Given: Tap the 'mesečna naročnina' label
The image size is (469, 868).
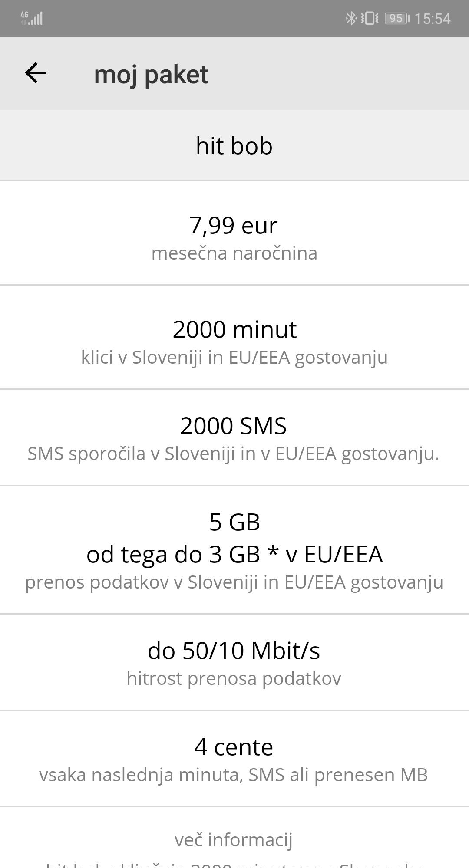Looking at the screenshot, I should [234, 253].
